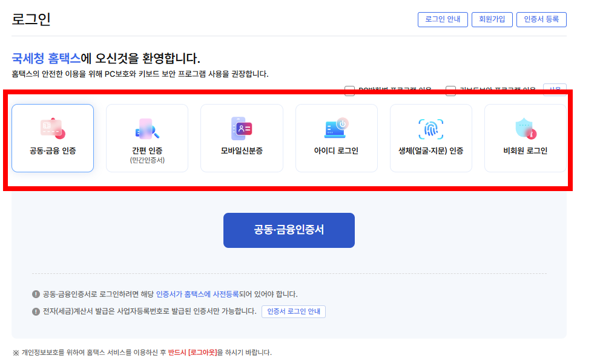Click the 사업자등록번호로 발급된 인증서만 가능합니다 text
This screenshot has height=364, width=600.
pyautogui.click(x=186, y=311)
